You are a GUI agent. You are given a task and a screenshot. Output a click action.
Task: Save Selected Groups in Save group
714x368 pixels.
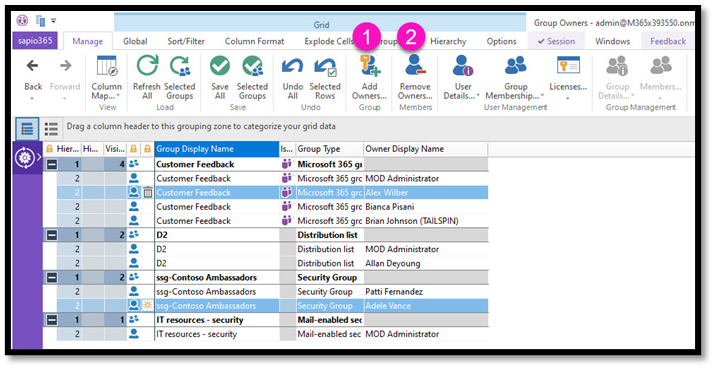pyautogui.click(x=252, y=77)
